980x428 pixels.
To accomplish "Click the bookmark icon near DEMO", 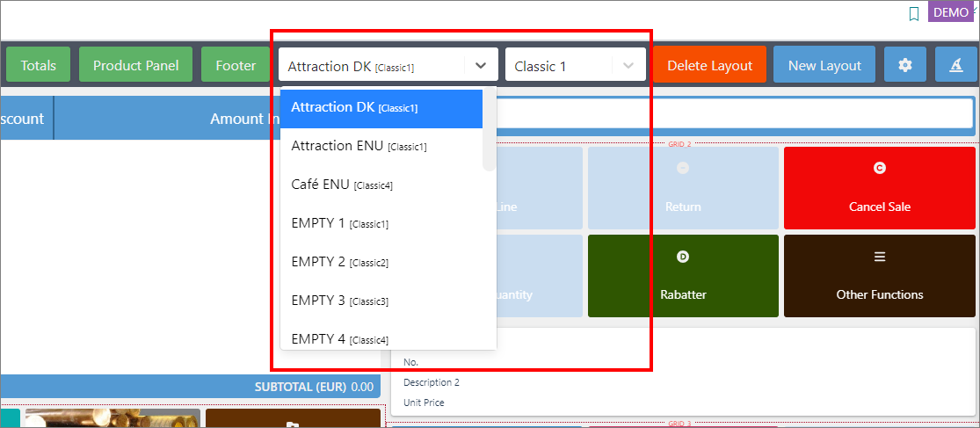I will [x=914, y=14].
